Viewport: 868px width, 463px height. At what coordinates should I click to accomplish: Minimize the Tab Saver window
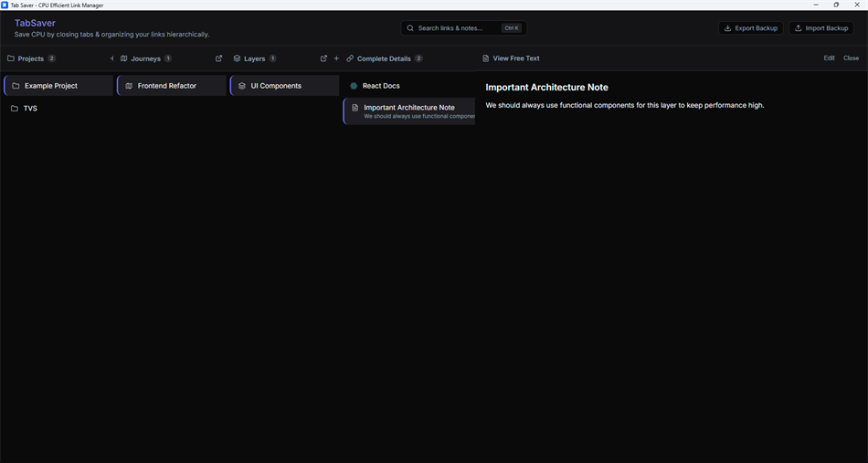(x=816, y=5)
